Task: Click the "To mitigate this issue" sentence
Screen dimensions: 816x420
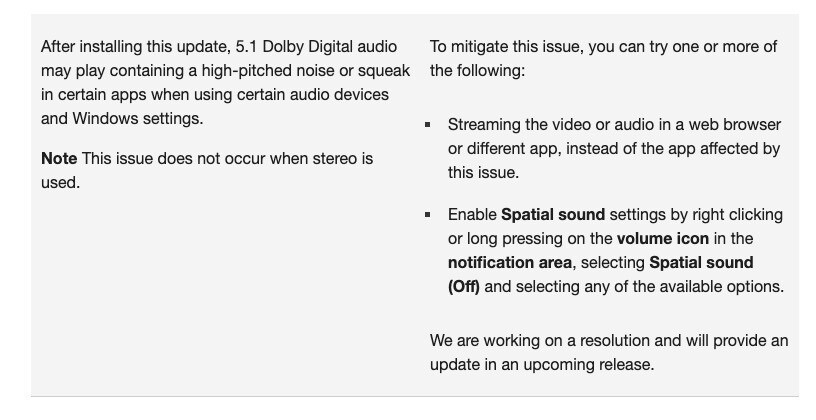Action: (506, 47)
